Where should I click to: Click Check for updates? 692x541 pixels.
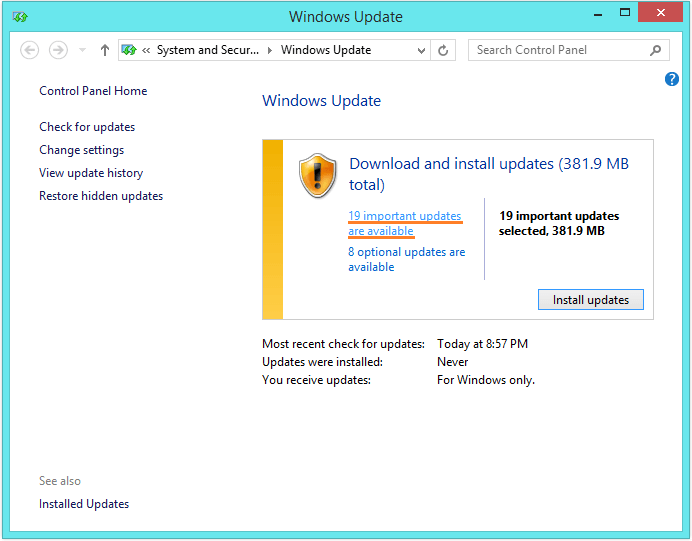(x=87, y=127)
